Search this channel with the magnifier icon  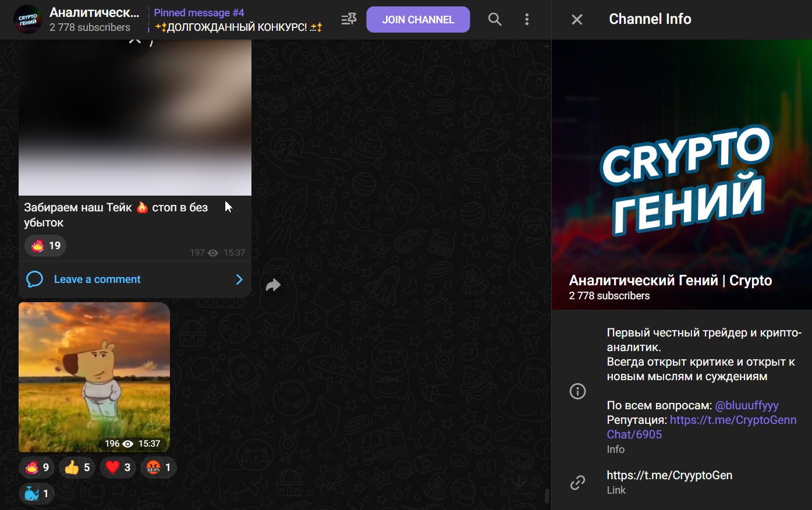click(x=495, y=19)
